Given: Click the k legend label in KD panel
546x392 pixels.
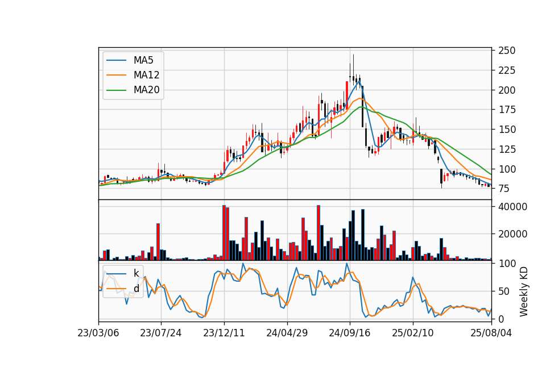Looking at the screenshot, I should pyautogui.click(x=136, y=273).
